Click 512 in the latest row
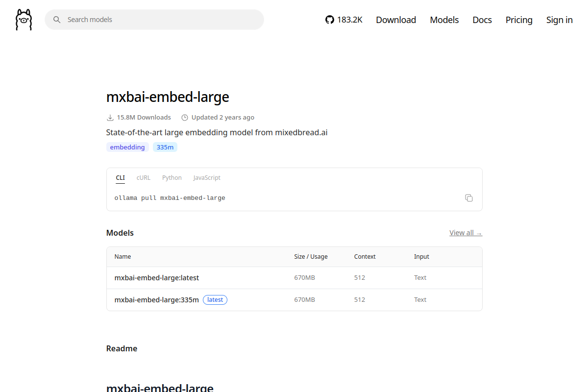The width and height of the screenshot is (588, 392). coord(360,278)
